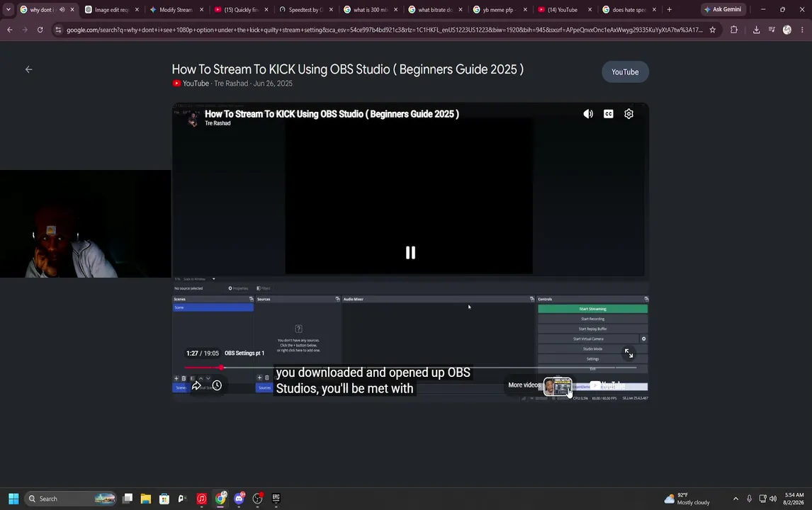Open the Chrome extensions puzzle icon

[x=734, y=30]
